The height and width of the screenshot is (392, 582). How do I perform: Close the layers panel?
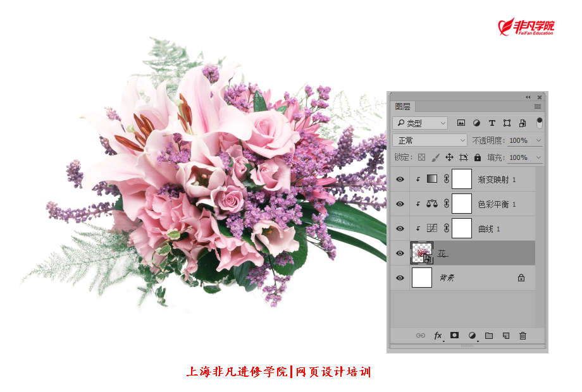[x=540, y=97]
